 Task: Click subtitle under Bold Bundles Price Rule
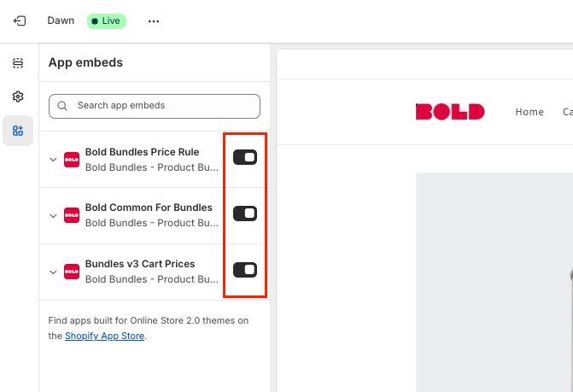coord(152,167)
